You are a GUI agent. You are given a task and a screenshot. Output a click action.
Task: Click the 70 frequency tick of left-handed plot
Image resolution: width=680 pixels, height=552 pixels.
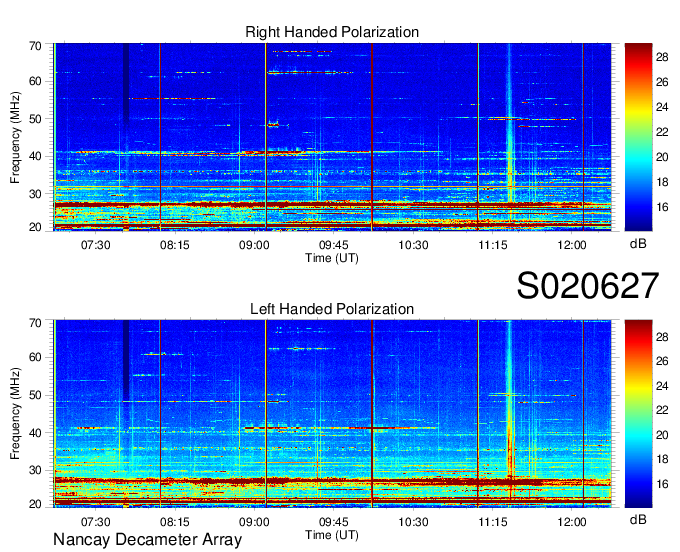[35, 322]
